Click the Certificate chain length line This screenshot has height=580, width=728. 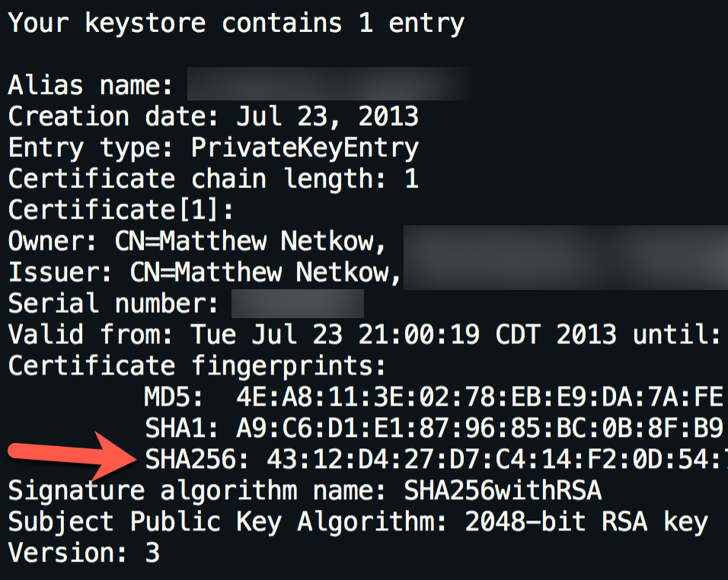(213, 179)
